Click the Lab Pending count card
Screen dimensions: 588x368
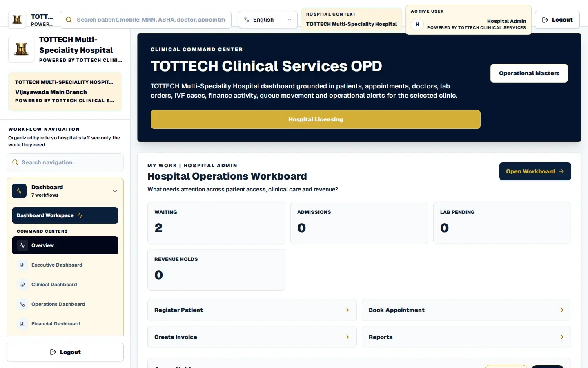point(502,223)
